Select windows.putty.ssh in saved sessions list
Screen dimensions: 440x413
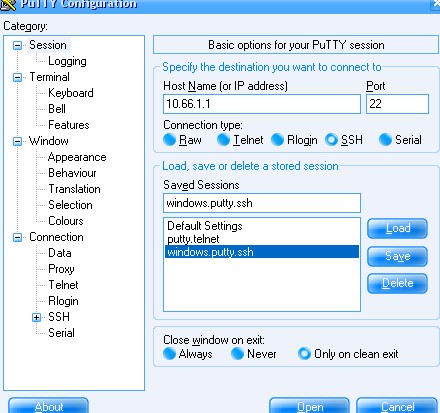pyautogui.click(x=262, y=252)
